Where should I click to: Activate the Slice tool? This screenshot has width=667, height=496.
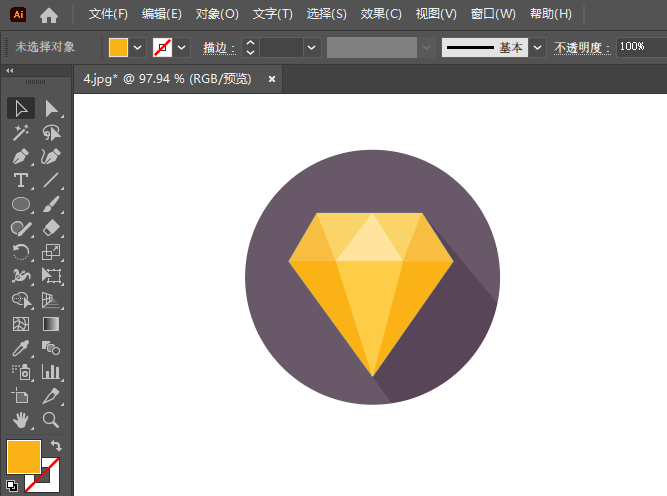click(51, 396)
